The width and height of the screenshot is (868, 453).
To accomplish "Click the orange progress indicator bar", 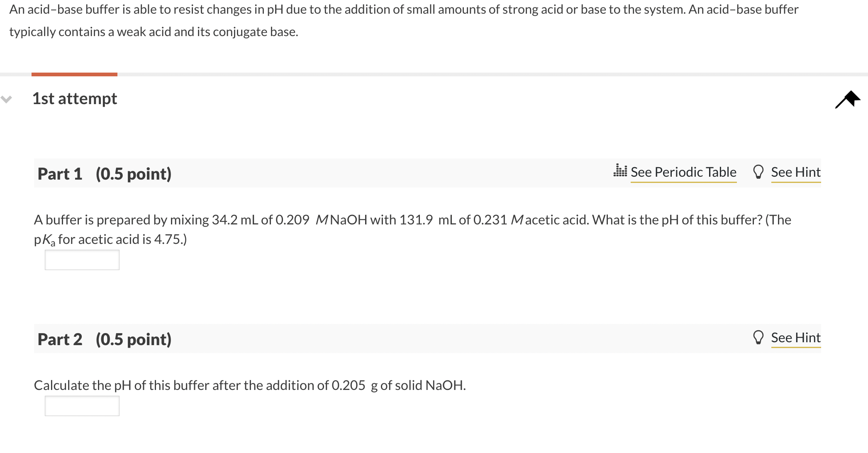I will point(75,74).
